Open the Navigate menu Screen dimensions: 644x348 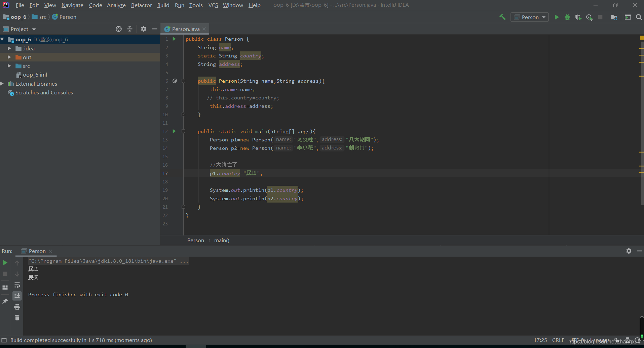pyautogui.click(x=72, y=5)
